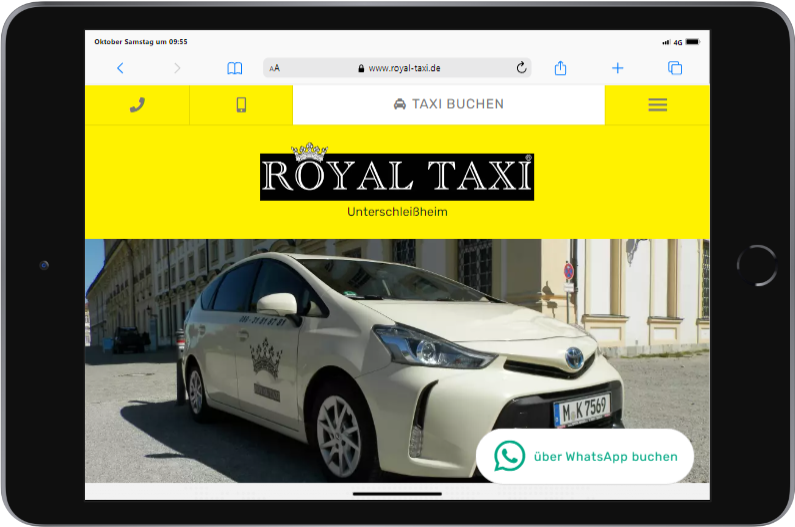Tap the iPad home button
This screenshot has height=527, width=795.
756,265
